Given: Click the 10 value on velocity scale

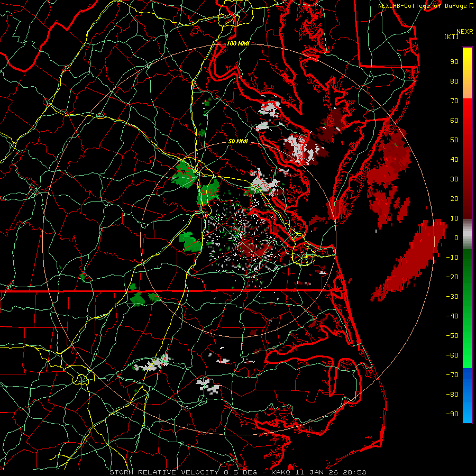Looking at the screenshot, I should [454, 218].
